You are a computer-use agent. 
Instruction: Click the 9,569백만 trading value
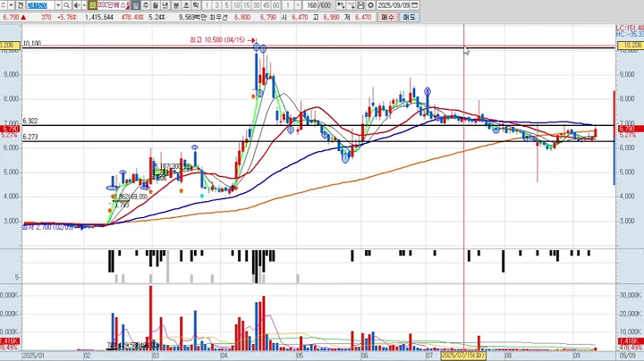coord(193,17)
